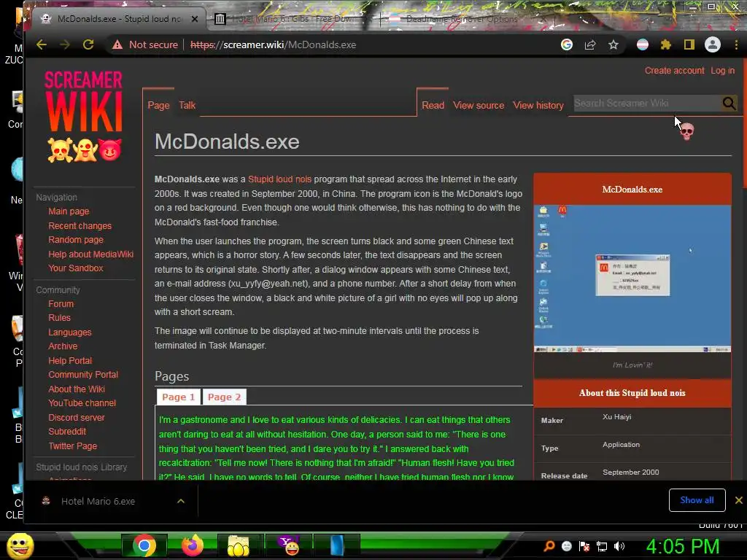Open the Rules link
This screenshot has width=747, height=560.
coord(59,318)
